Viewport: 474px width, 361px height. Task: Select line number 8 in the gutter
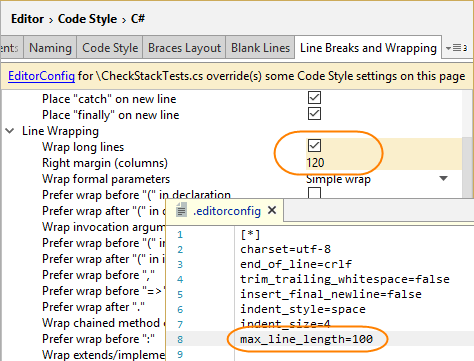pos(180,339)
